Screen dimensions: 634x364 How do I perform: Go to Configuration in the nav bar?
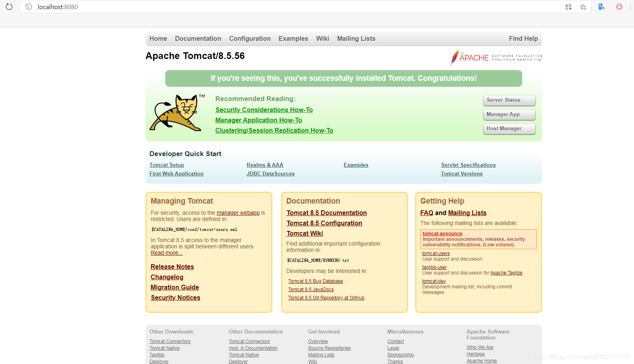click(250, 38)
